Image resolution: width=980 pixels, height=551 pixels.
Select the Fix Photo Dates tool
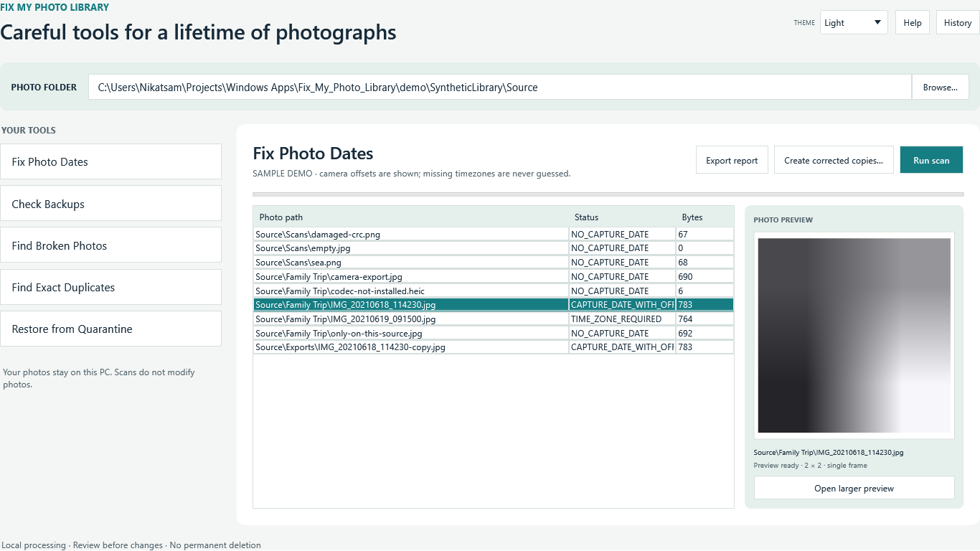(x=110, y=161)
